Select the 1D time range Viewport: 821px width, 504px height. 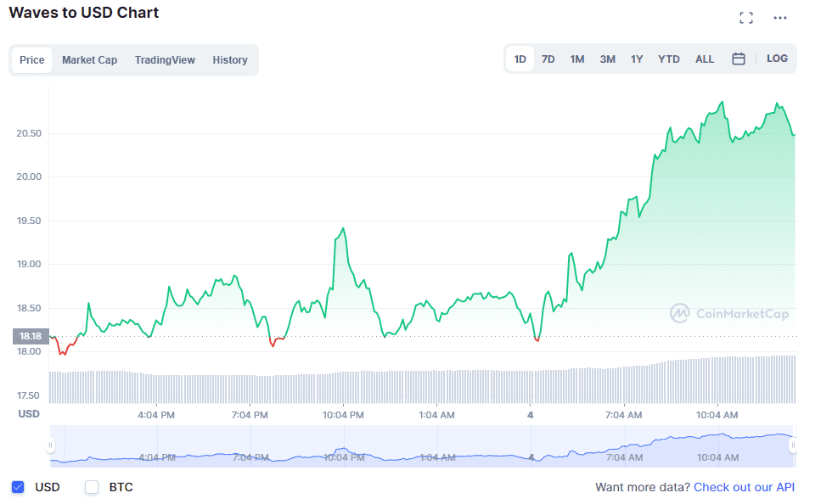point(520,59)
